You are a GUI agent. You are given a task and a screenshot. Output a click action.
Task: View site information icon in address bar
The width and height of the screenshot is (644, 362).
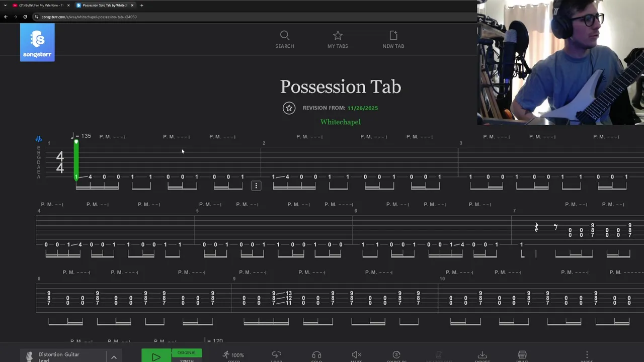(x=37, y=17)
